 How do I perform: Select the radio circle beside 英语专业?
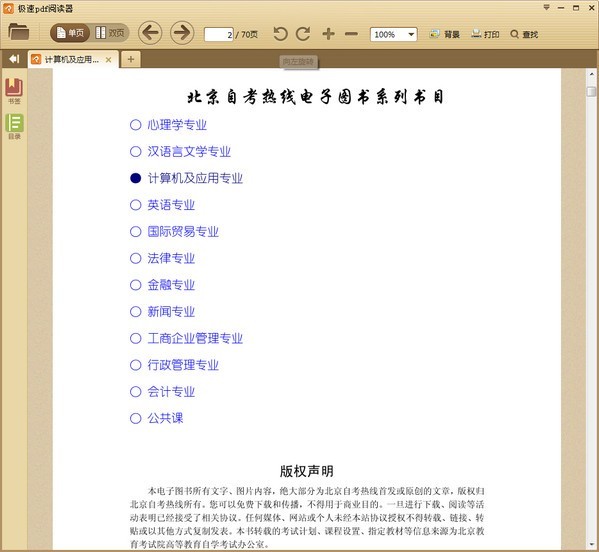136,205
